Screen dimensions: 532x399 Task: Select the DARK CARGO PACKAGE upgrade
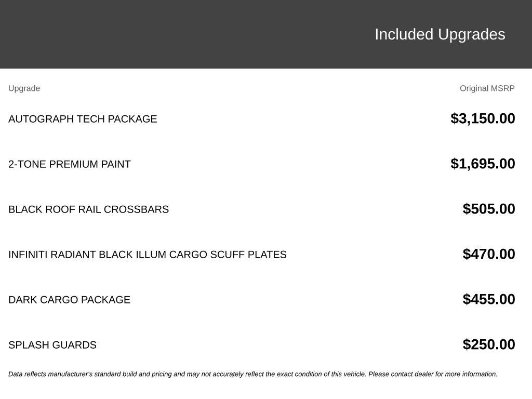tap(69, 300)
